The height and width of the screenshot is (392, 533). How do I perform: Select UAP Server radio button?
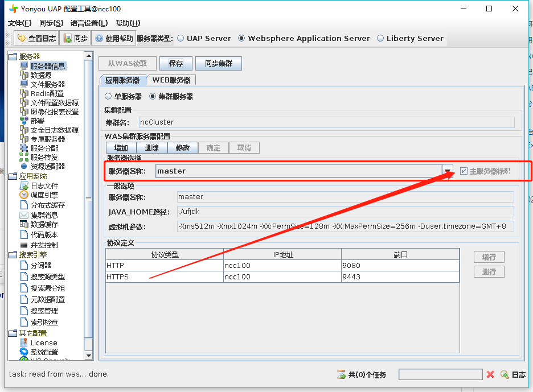point(181,38)
